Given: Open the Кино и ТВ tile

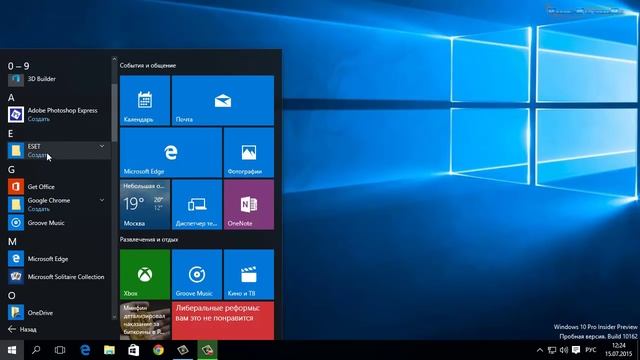Looking at the screenshot, I should 249,275.
